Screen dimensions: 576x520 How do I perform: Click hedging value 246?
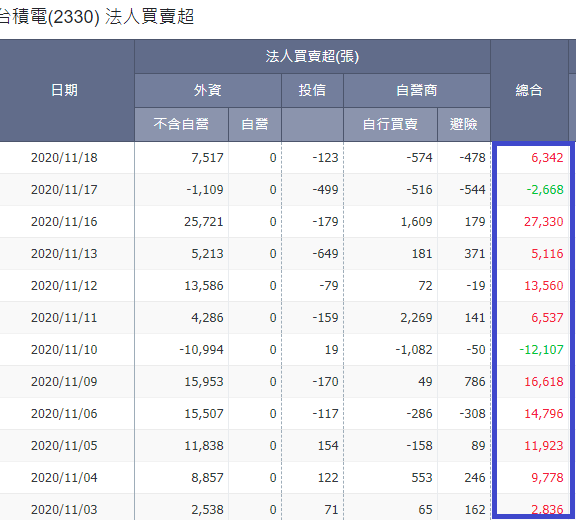(x=475, y=478)
